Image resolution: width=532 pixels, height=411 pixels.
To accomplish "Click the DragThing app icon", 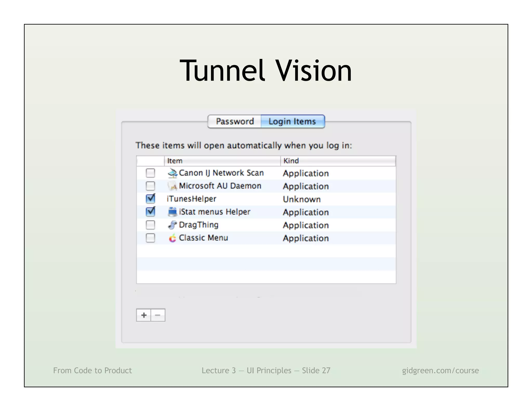I will (172, 225).
